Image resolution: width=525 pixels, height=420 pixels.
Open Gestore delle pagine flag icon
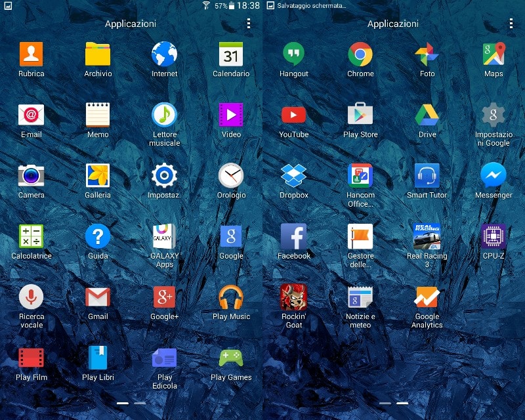pyautogui.click(x=360, y=236)
